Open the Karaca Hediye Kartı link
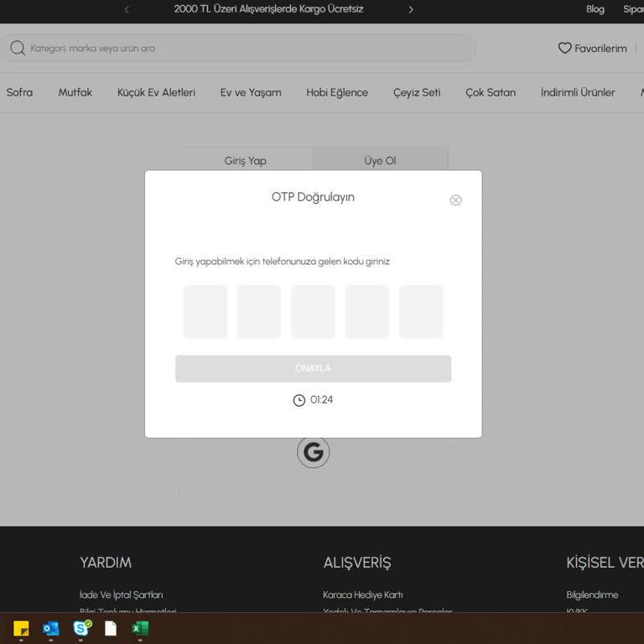Viewport: 644px width, 644px height. pyautogui.click(x=363, y=595)
